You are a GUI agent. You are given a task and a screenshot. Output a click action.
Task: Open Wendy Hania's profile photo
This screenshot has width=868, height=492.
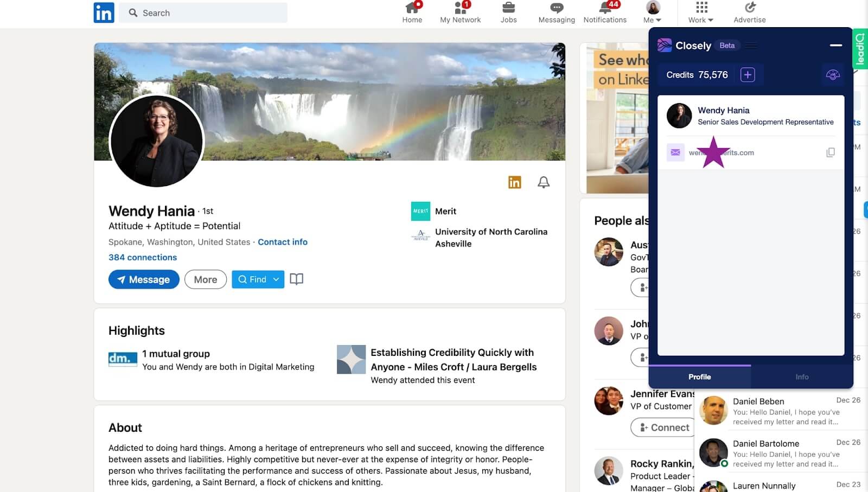click(156, 141)
